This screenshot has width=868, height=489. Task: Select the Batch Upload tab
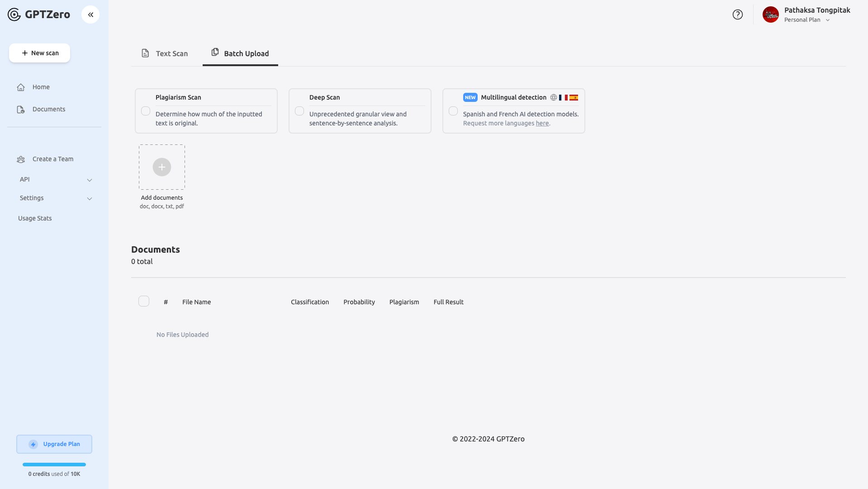(x=240, y=53)
